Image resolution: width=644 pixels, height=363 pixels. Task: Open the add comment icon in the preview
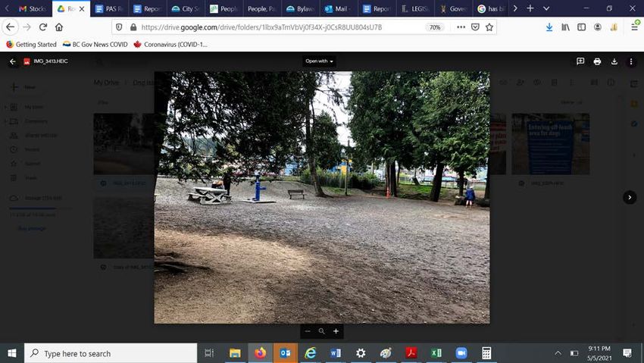580,61
